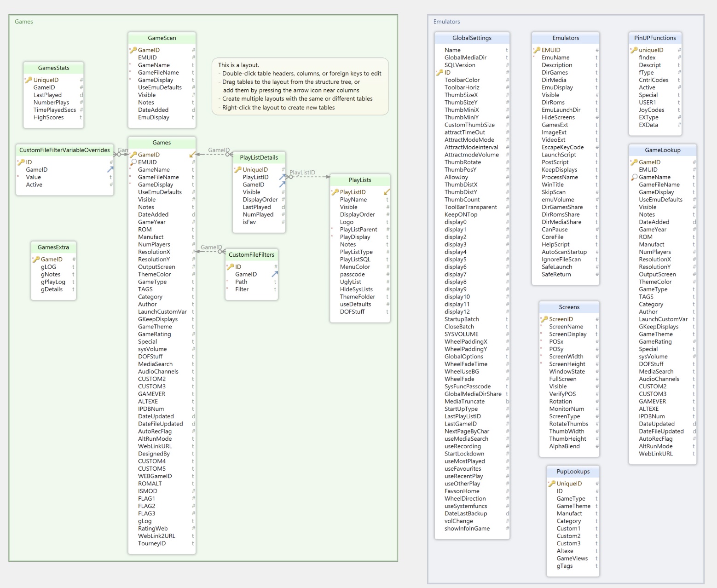The image size is (717, 588).
Task: Select the GamesExtra table header
Action: click(53, 248)
